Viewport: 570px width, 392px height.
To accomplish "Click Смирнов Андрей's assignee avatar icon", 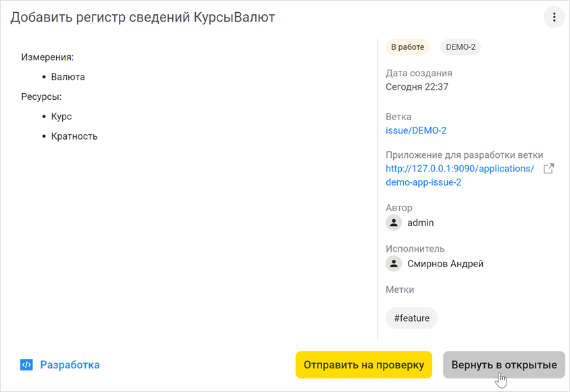I will 394,263.
